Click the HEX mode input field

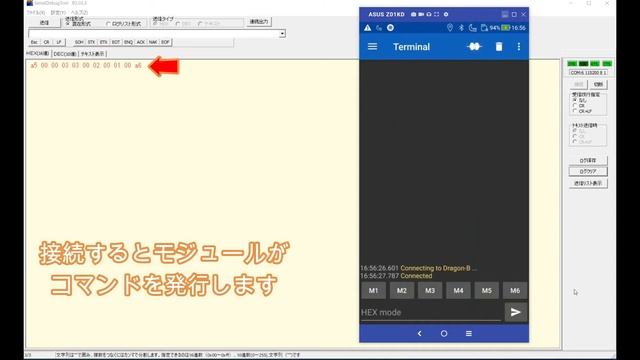tap(431, 312)
